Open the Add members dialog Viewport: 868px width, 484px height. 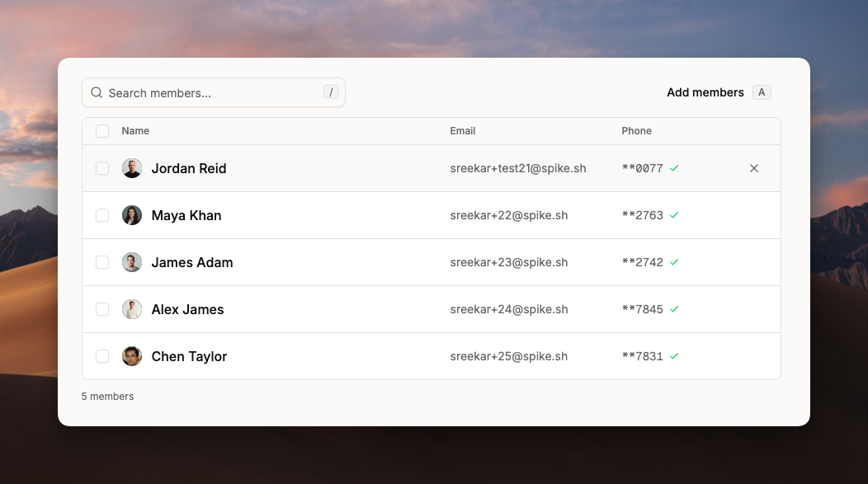click(705, 92)
